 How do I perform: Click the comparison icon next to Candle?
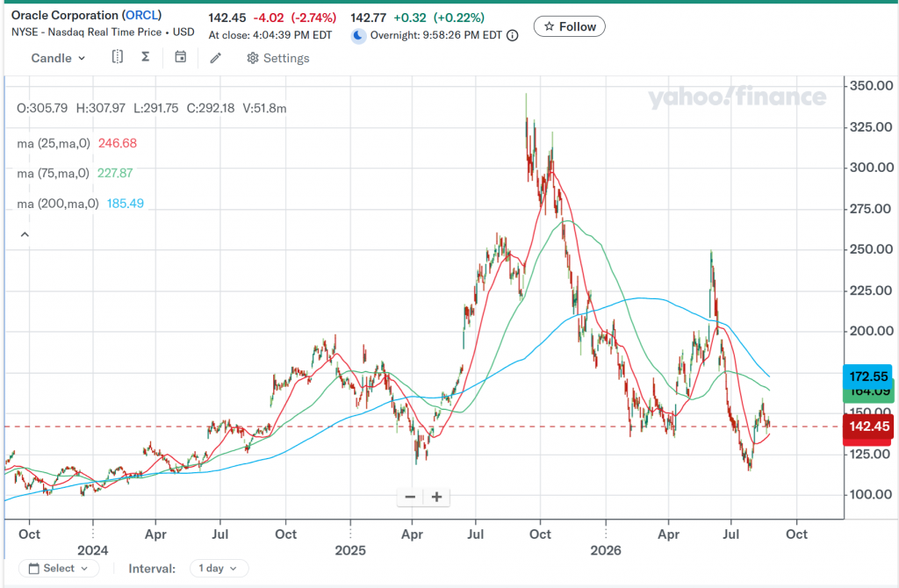coord(118,57)
